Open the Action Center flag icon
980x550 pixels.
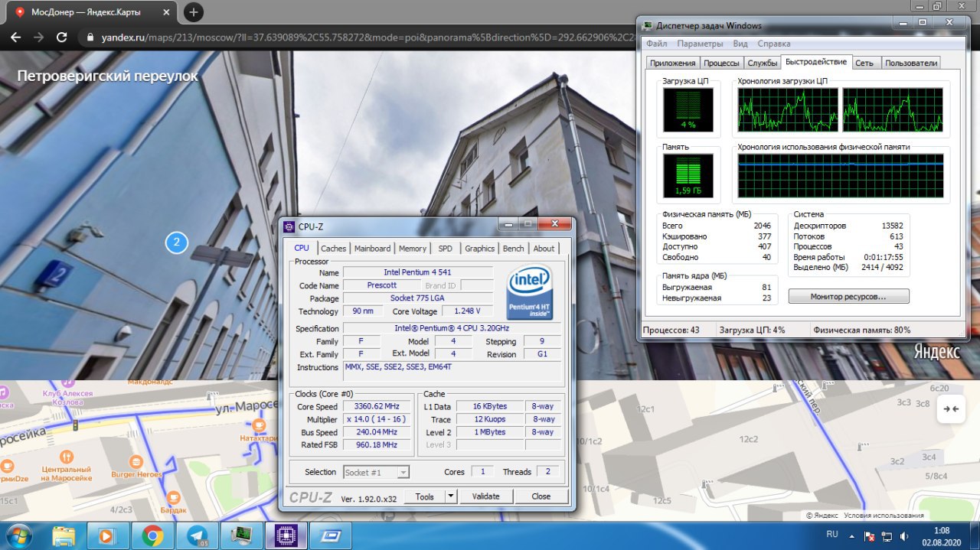[870, 536]
